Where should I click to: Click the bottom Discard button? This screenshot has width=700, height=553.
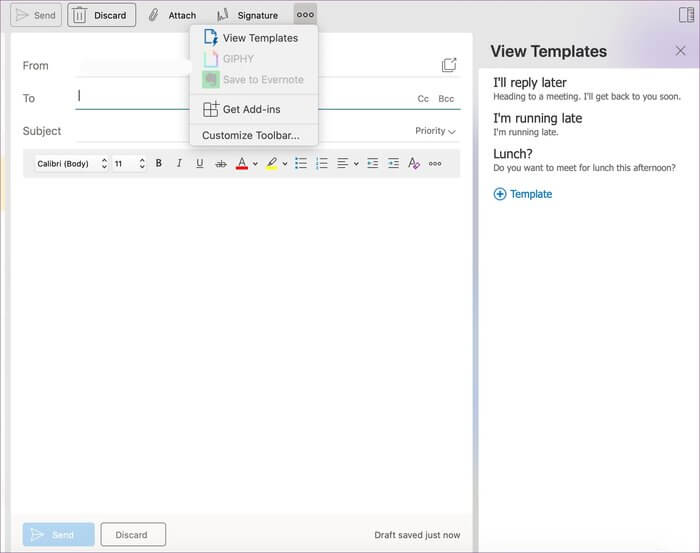[x=133, y=535]
